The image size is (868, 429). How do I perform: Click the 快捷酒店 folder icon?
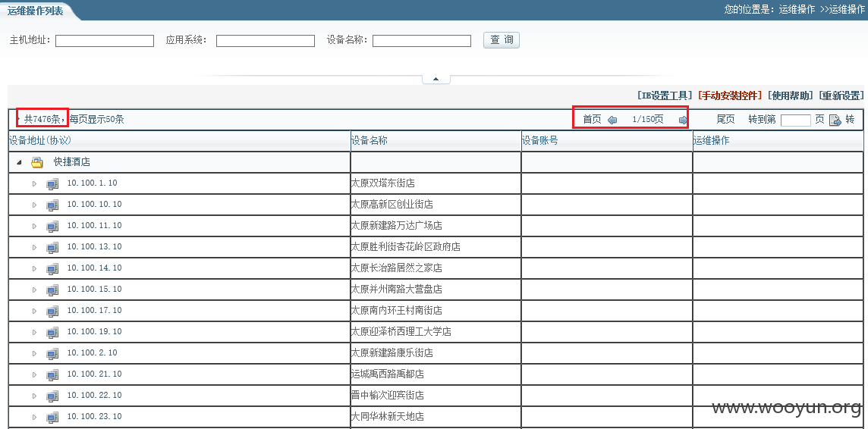click(37, 162)
